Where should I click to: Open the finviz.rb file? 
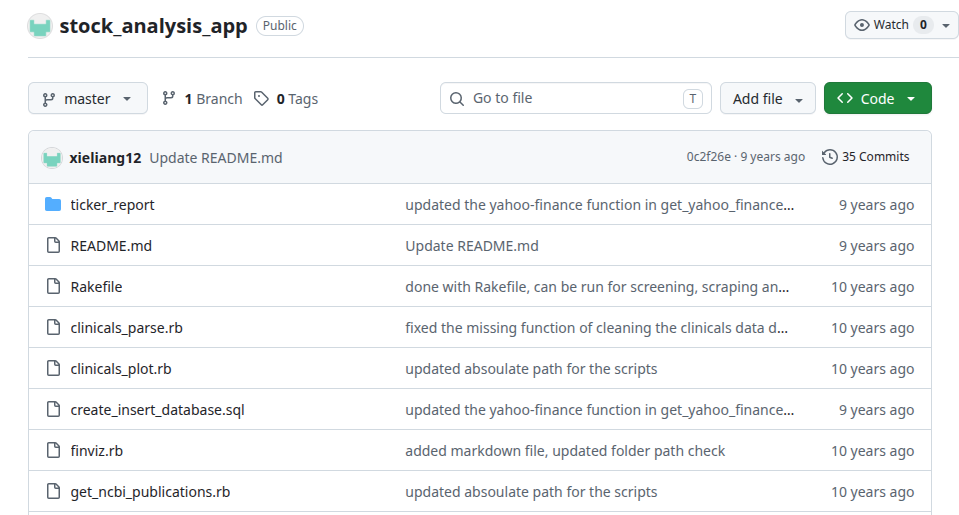pyautogui.click(x=97, y=451)
